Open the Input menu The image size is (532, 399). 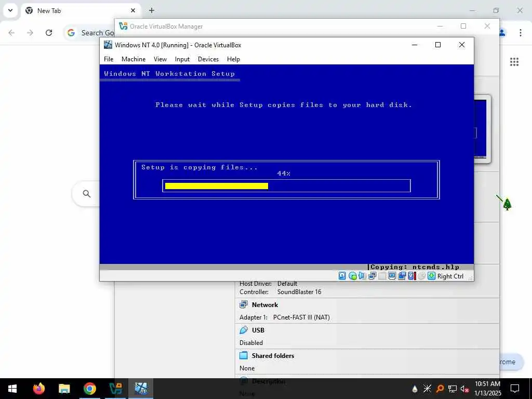click(182, 59)
